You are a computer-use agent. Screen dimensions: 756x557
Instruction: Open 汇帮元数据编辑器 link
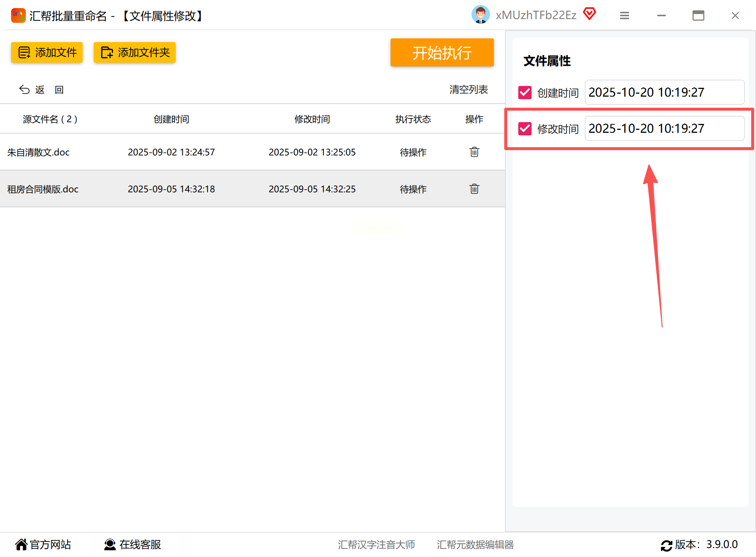(475, 544)
